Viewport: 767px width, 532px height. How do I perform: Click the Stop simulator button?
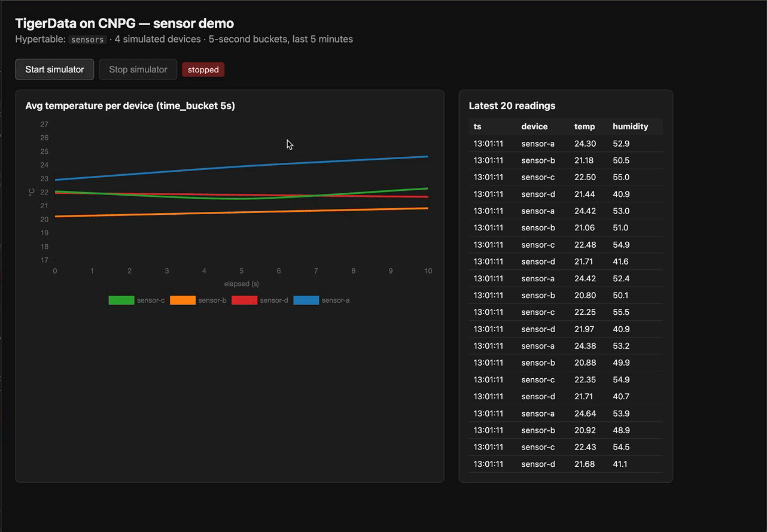point(138,69)
